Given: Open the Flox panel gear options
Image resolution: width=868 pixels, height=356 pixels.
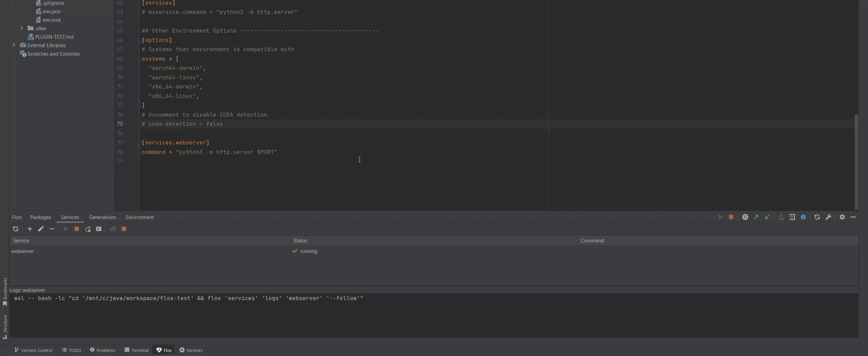Looking at the screenshot, I should click(842, 217).
